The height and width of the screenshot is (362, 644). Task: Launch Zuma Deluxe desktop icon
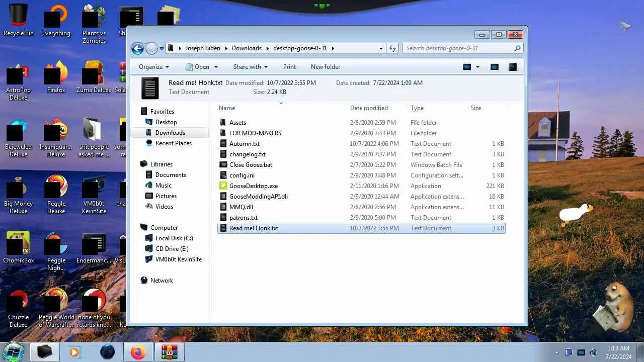pyautogui.click(x=94, y=77)
